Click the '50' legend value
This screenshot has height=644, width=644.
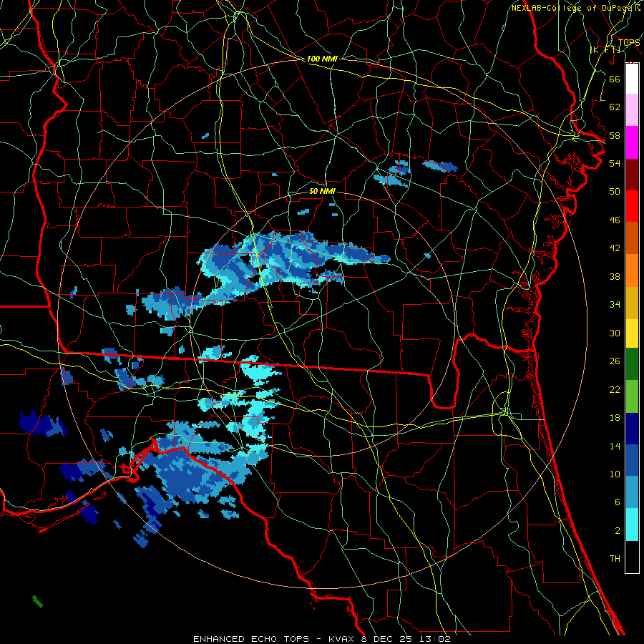click(x=615, y=192)
